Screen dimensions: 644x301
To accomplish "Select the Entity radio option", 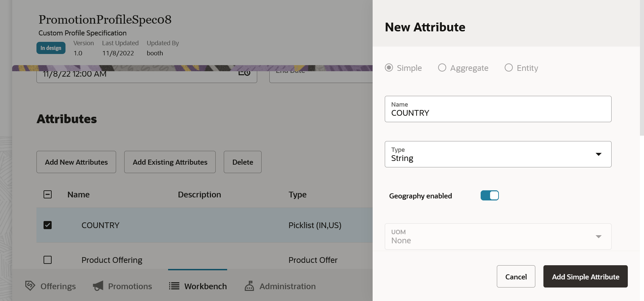I will (509, 68).
